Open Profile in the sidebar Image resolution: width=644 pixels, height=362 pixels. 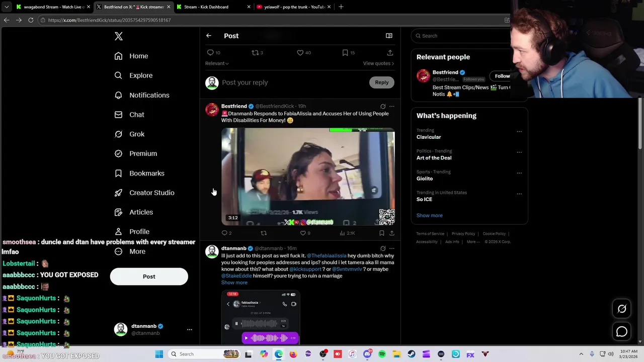click(132, 232)
